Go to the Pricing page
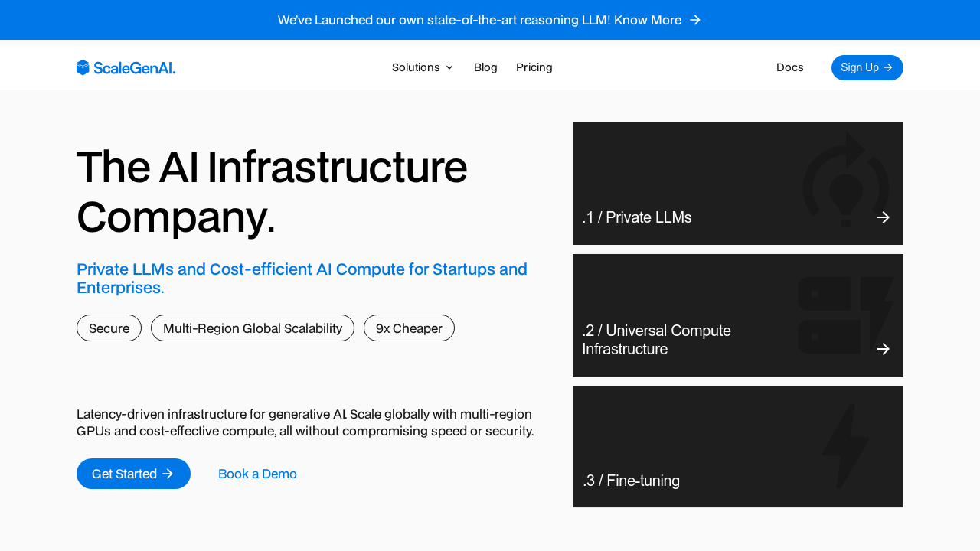 click(x=534, y=67)
